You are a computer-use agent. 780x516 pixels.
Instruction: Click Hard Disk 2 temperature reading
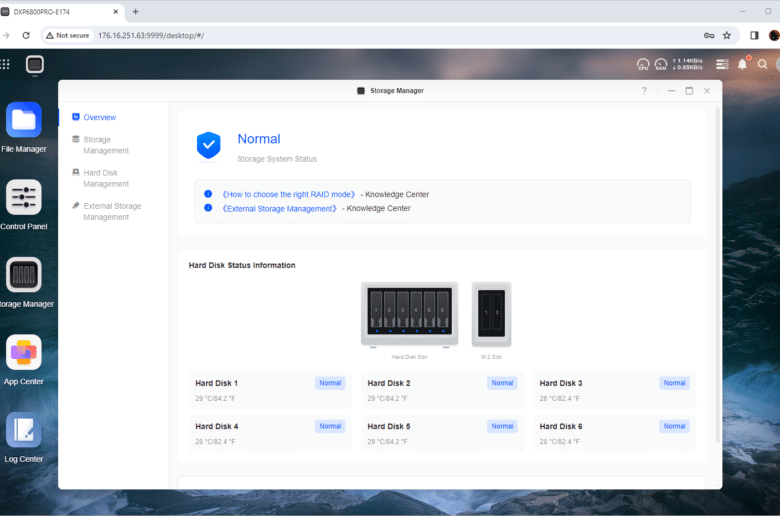pos(388,399)
